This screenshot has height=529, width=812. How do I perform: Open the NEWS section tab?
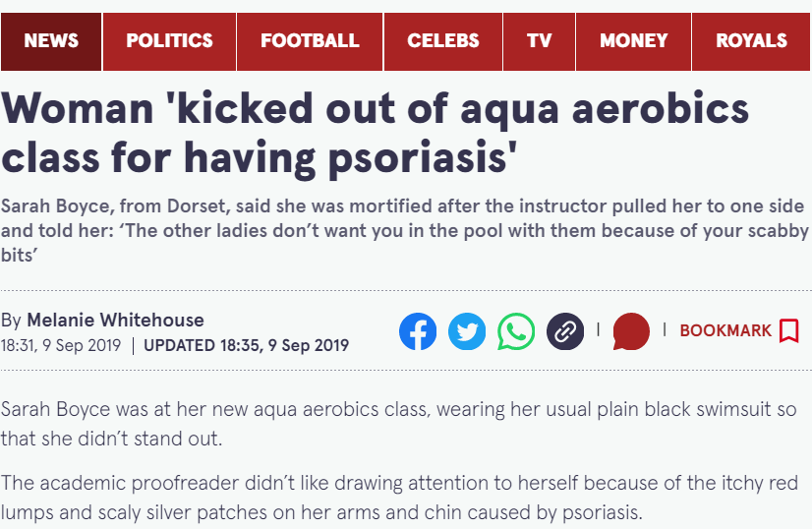click(51, 41)
